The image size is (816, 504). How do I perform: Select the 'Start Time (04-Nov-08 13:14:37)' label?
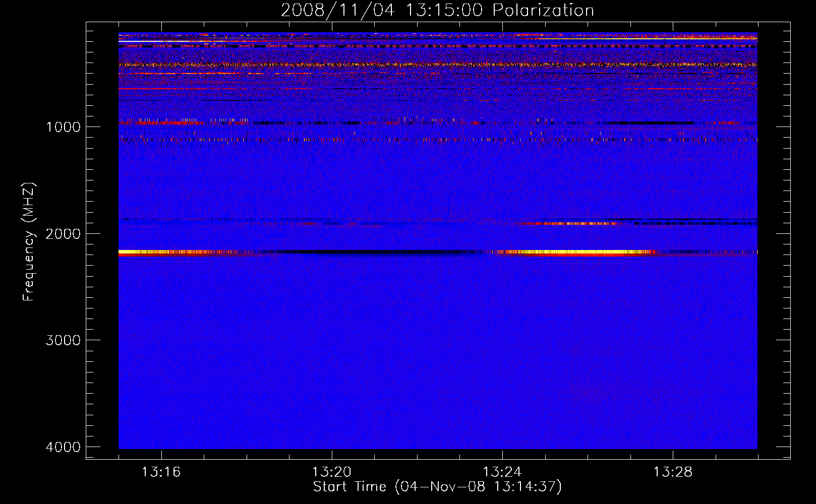[x=437, y=487]
